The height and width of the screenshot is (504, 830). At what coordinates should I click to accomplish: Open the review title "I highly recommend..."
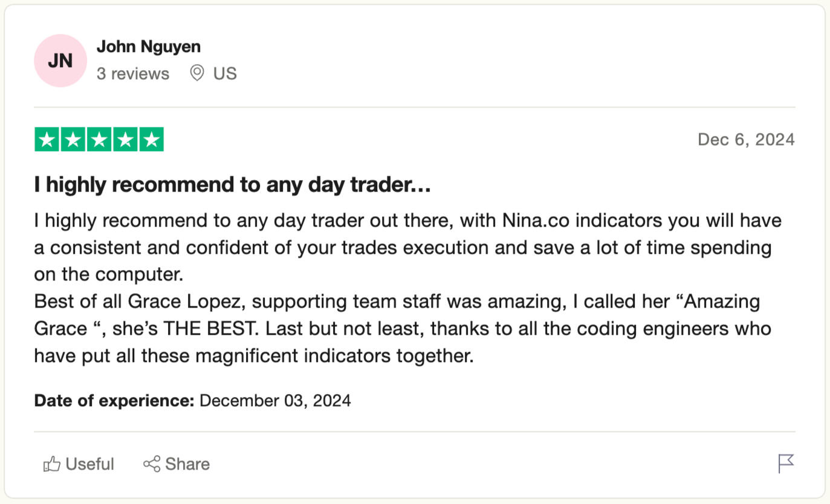[x=232, y=185]
